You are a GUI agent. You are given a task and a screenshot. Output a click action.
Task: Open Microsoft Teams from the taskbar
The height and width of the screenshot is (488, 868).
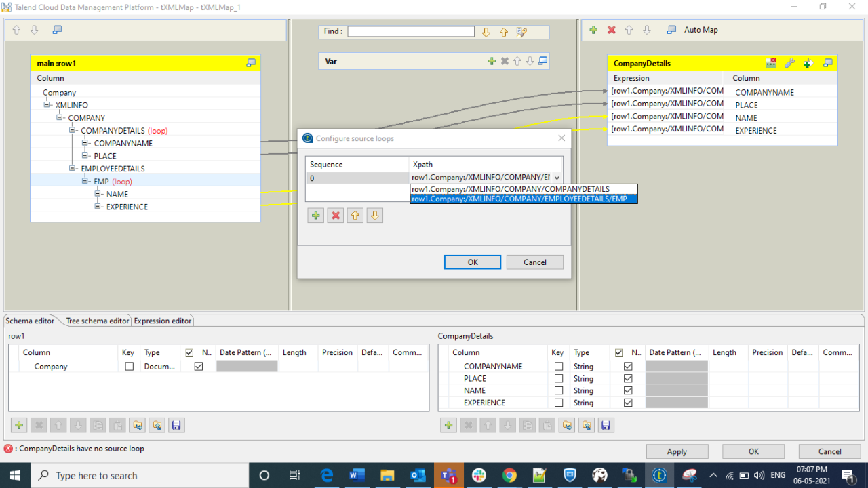click(448, 475)
